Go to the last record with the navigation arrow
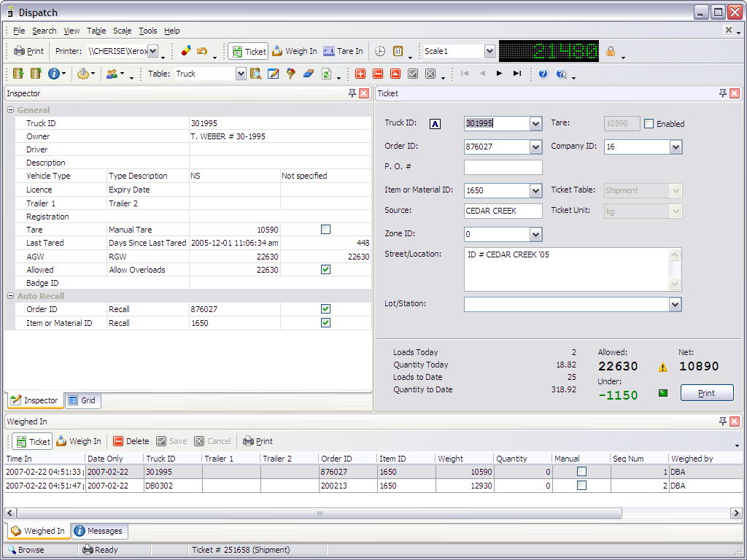This screenshot has width=747, height=560. pos(517,74)
